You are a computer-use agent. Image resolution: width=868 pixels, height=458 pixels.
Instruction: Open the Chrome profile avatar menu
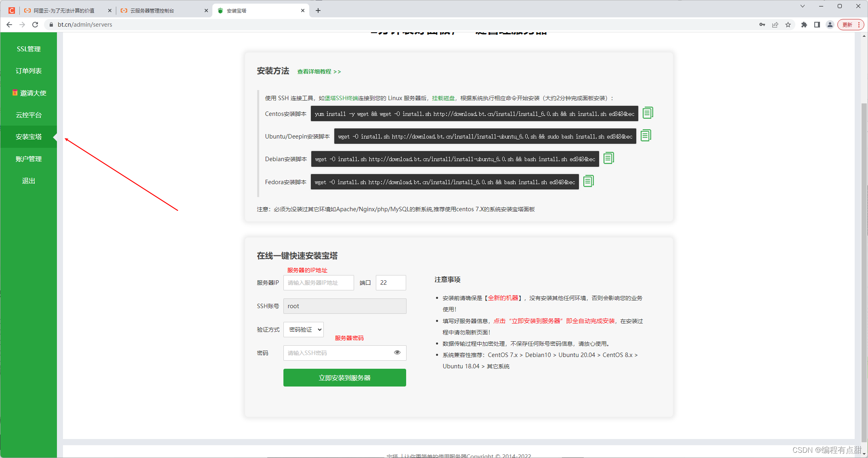coord(830,25)
